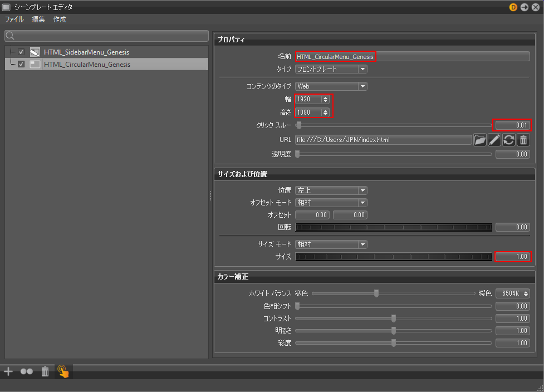
Task: Click the arrow icon in title bar
Action: pyautogui.click(x=525, y=7)
